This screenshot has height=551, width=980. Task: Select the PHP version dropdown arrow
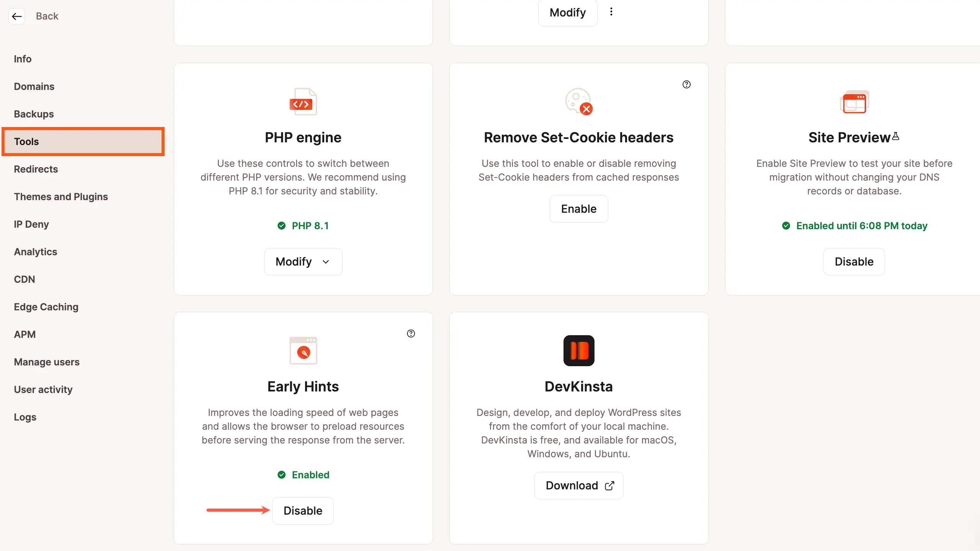pos(325,261)
